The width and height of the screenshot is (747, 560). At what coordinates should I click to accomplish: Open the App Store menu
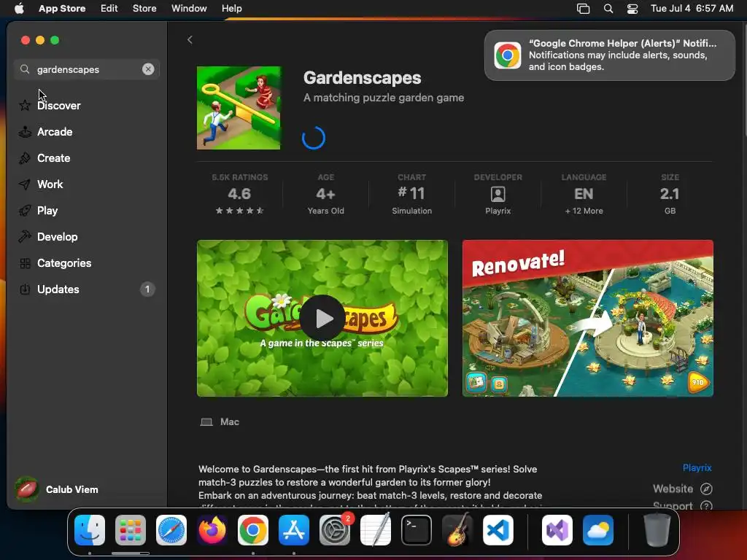(62, 8)
